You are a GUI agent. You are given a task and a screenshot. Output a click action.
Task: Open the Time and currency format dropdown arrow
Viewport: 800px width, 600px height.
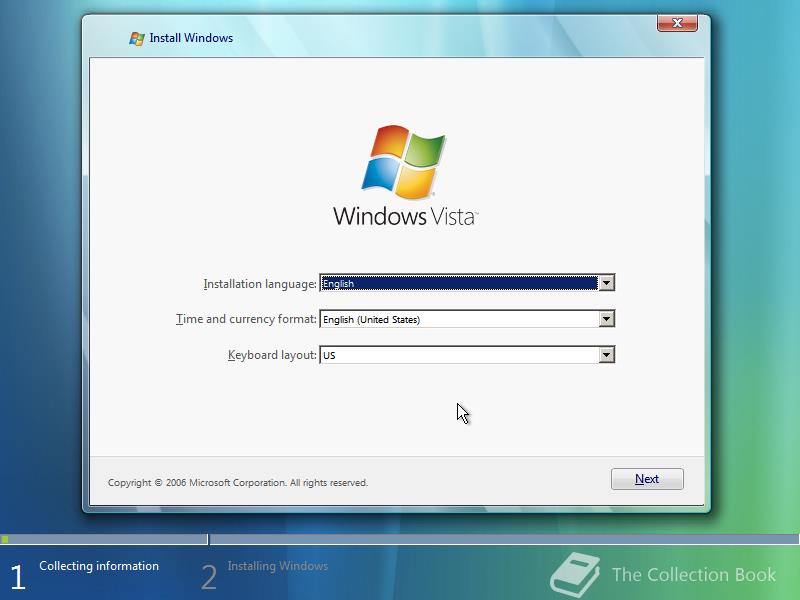(606, 319)
